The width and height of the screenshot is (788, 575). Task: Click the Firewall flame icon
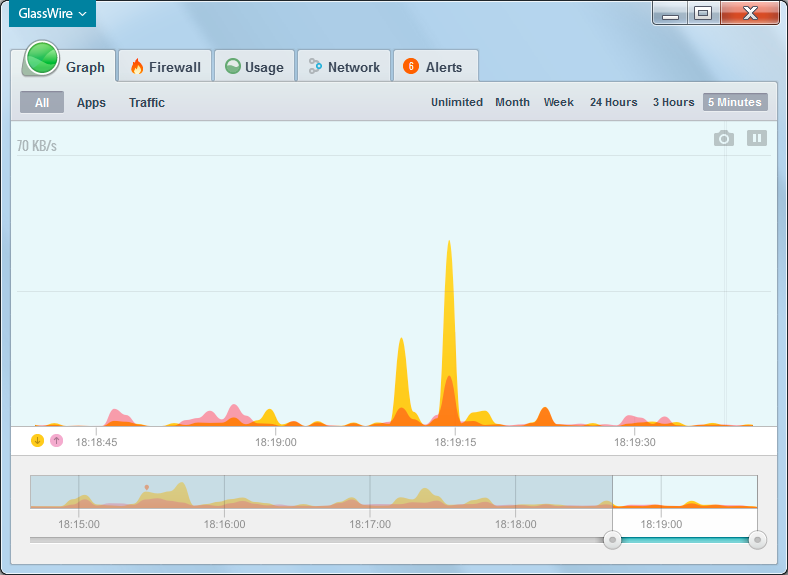coord(137,66)
